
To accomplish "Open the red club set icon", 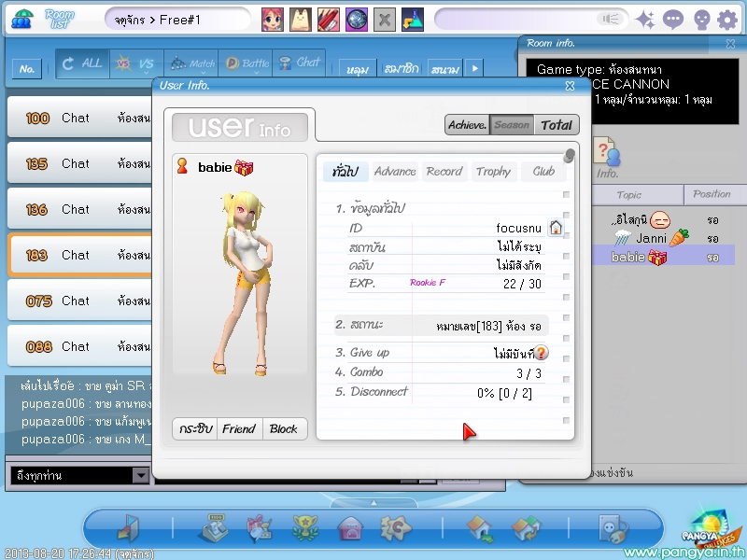I will pyautogui.click(x=329, y=20).
